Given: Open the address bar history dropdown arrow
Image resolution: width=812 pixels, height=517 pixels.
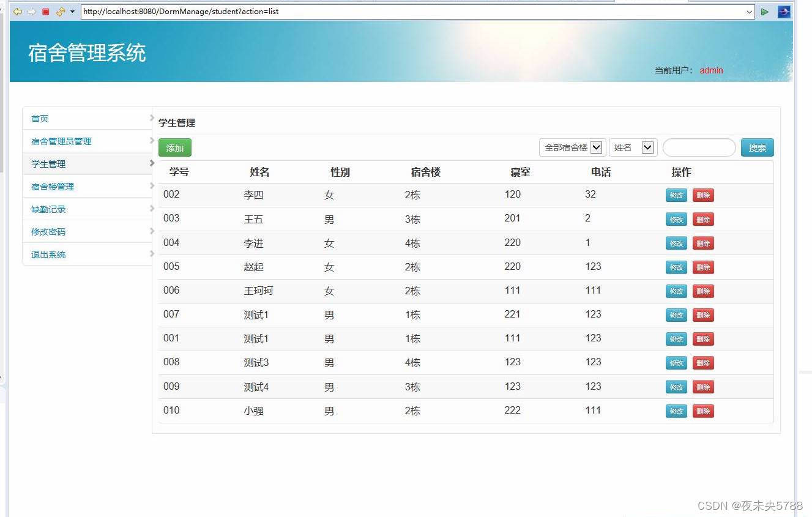Looking at the screenshot, I should (751, 11).
